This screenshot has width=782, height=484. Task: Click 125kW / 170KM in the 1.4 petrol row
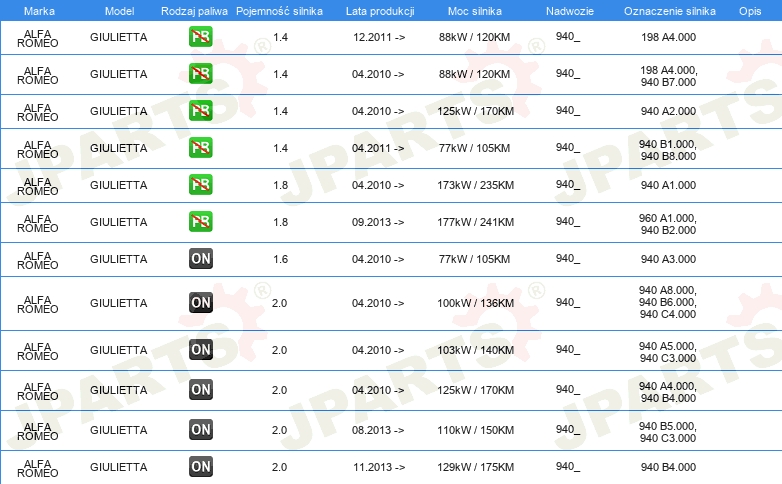[x=475, y=111]
